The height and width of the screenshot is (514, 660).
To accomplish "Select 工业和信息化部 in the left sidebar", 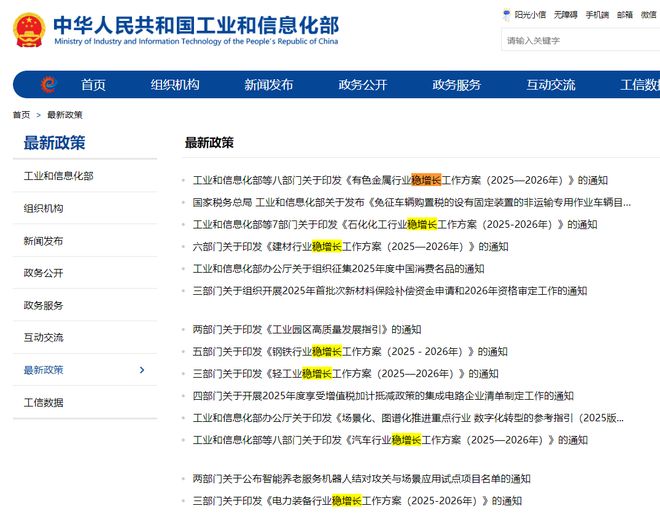I will click(59, 176).
